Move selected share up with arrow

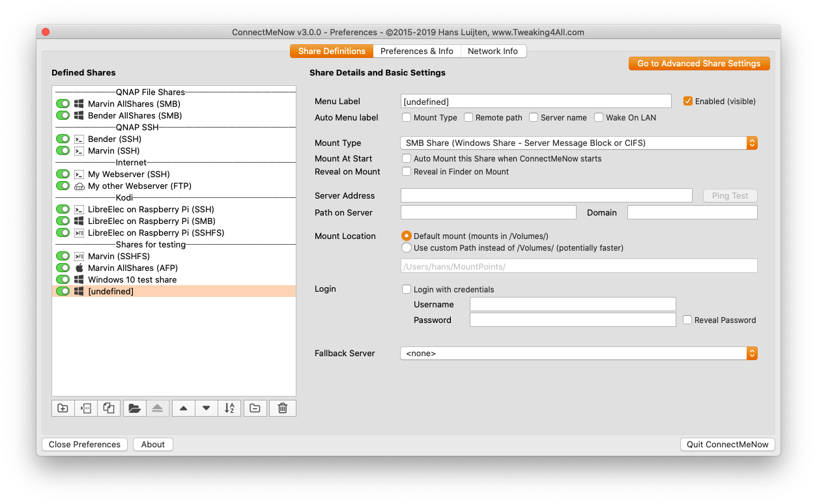(x=183, y=408)
